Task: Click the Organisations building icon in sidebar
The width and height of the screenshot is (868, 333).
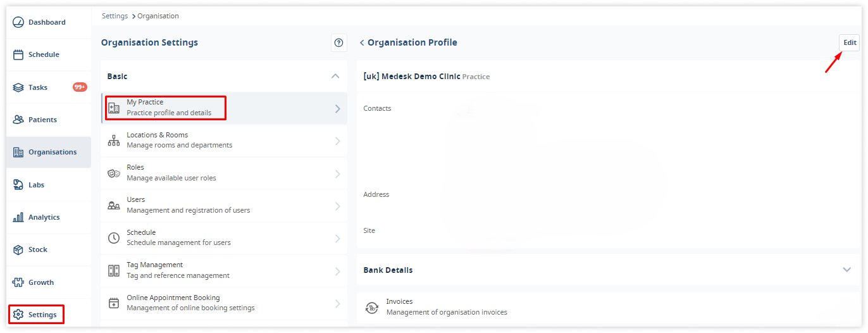Action: pyautogui.click(x=18, y=152)
